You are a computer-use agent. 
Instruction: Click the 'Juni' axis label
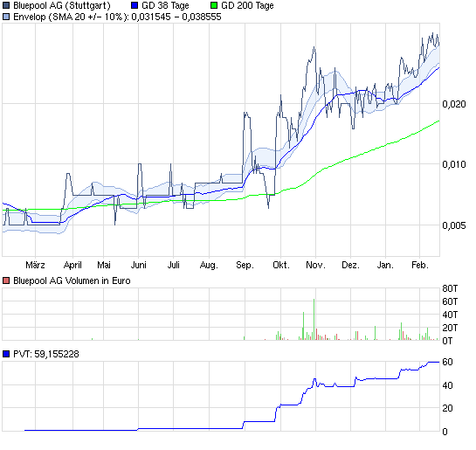[x=138, y=265]
